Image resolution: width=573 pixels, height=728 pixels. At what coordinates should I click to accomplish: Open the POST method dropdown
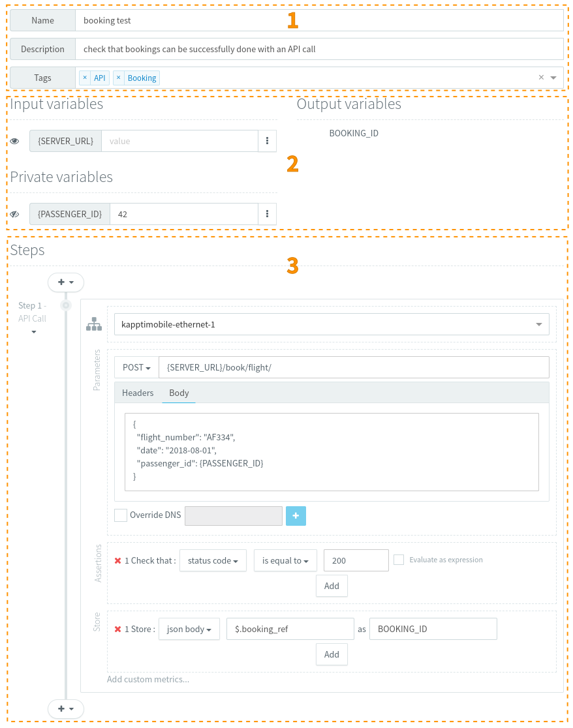tap(136, 368)
